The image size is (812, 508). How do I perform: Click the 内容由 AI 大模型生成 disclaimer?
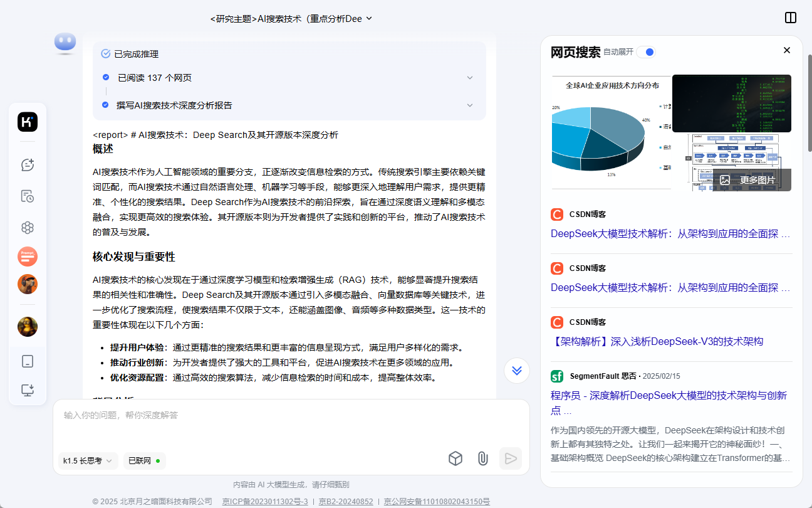pyautogui.click(x=291, y=485)
